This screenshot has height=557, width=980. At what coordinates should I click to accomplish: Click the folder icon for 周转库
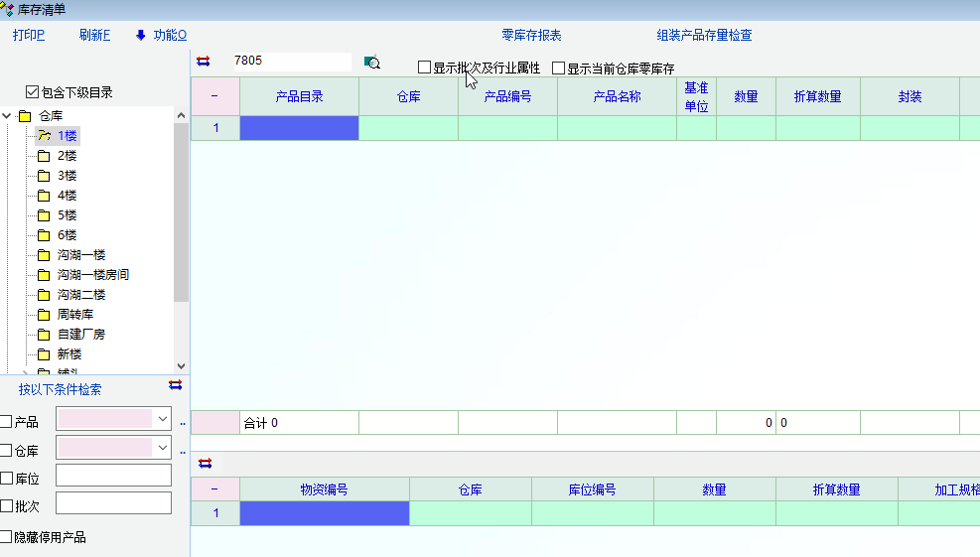[44, 315]
